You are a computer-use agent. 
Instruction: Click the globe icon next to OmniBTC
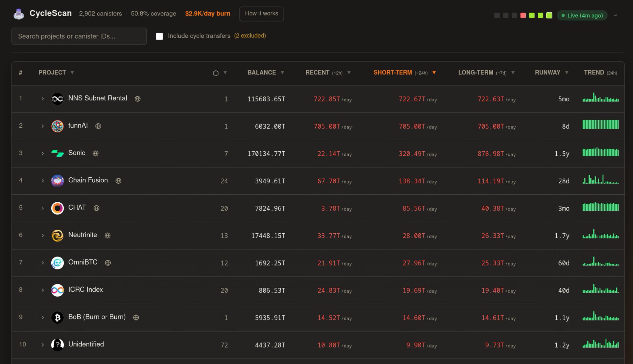[108, 263]
